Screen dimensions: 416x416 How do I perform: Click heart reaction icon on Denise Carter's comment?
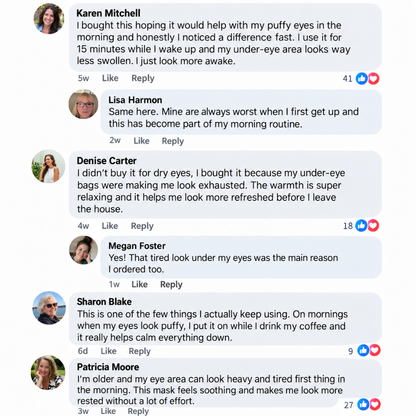373,226
